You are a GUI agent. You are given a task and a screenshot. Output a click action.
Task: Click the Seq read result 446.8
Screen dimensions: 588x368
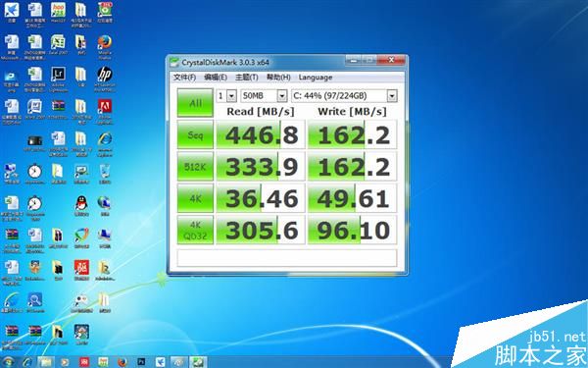pos(261,134)
